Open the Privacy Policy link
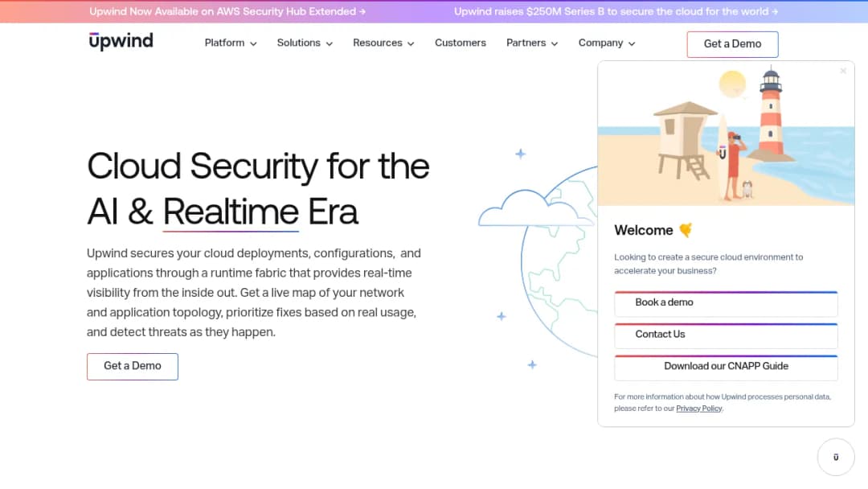The height and width of the screenshot is (489, 868). coord(698,409)
